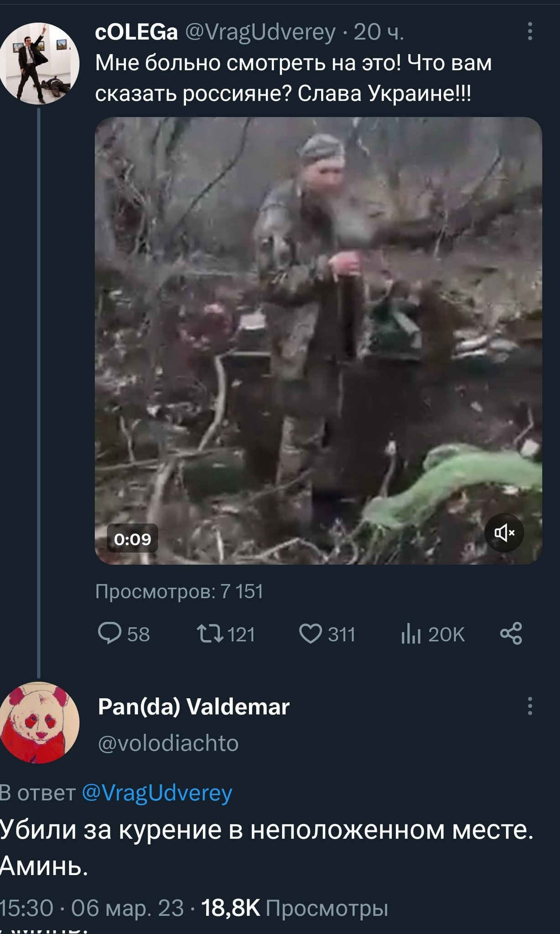The height and width of the screenshot is (934, 560).
Task: Click the cOLEGa display name
Action: pyautogui.click(x=136, y=32)
